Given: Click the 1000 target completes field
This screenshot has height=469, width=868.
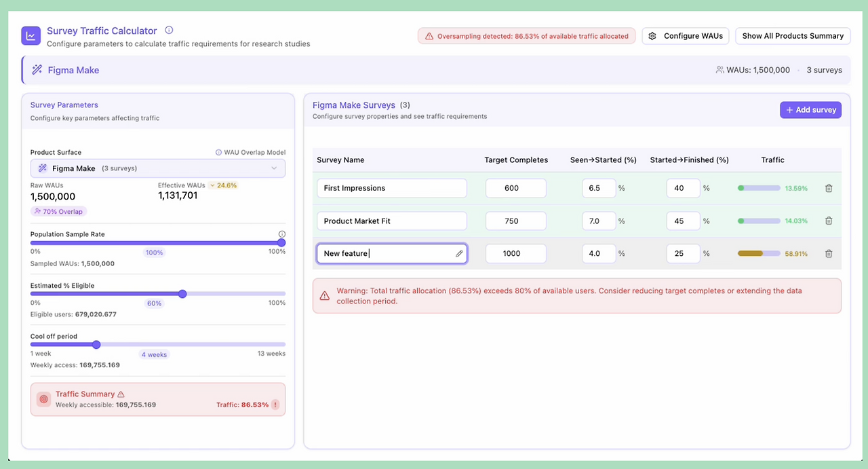Looking at the screenshot, I should click(x=516, y=253).
